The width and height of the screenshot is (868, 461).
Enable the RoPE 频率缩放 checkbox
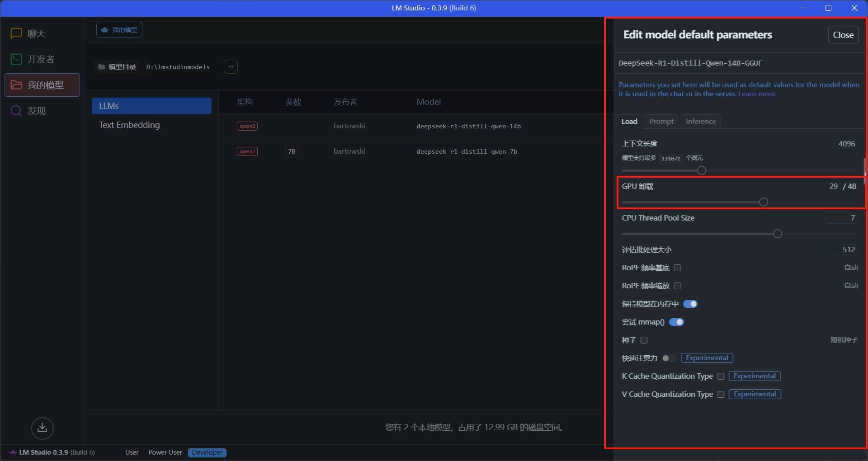(x=677, y=286)
